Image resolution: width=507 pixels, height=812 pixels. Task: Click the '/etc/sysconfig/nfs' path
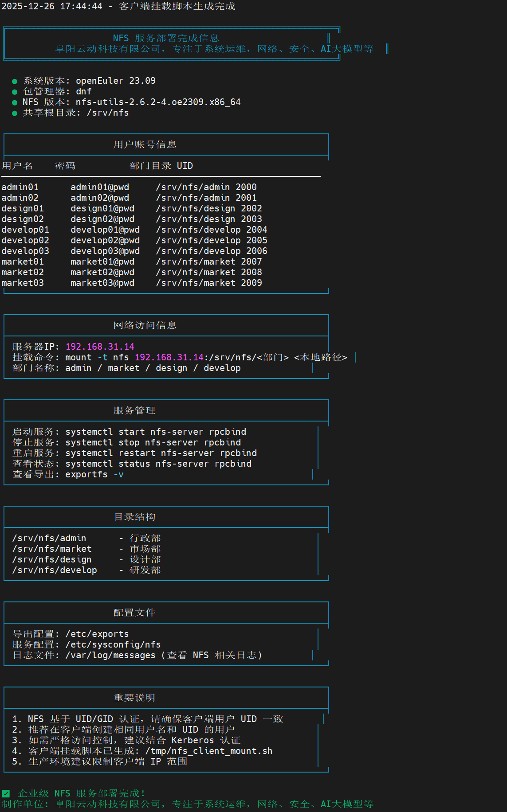[113, 644]
